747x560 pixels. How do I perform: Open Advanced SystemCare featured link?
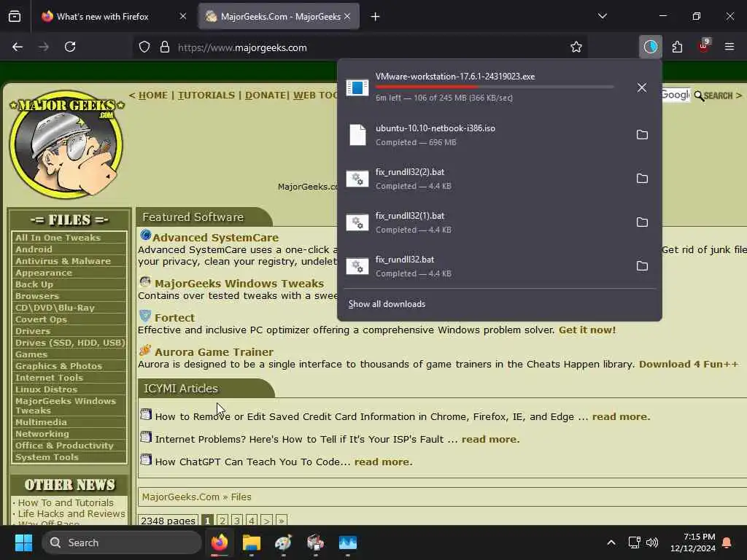point(215,238)
